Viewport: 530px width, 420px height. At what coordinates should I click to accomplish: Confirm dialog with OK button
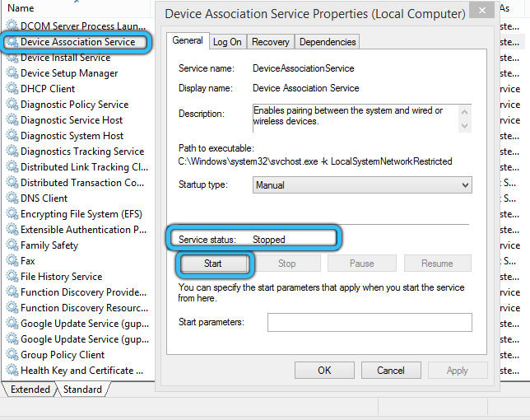(324, 371)
